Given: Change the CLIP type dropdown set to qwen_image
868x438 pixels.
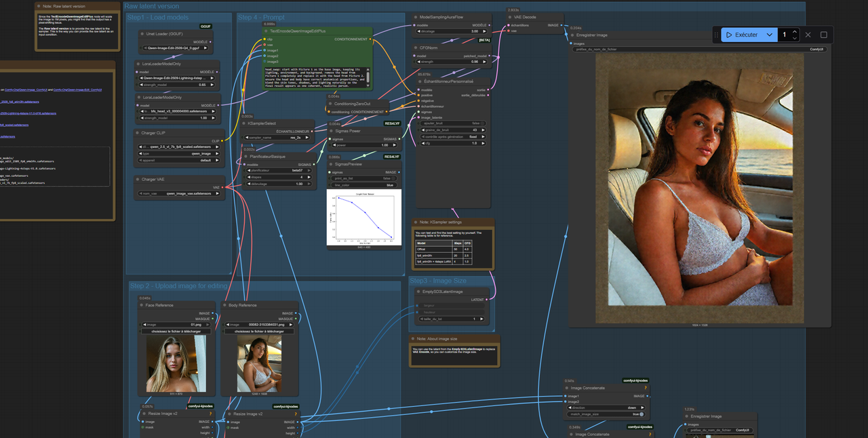Looking at the screenshot, I should pos(178,153).
